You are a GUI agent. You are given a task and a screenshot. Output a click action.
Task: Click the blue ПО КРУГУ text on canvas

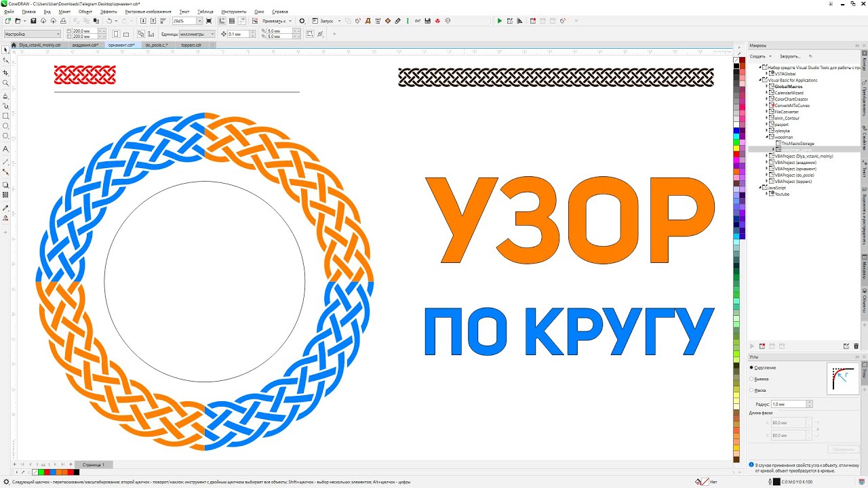point(570,332)
